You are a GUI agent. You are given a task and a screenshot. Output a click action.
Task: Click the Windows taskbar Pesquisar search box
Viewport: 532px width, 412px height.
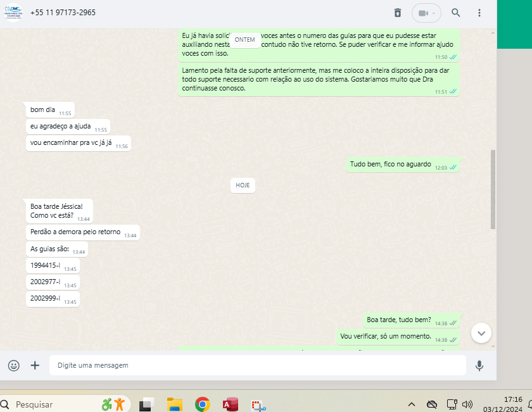(x=65, y=404)
